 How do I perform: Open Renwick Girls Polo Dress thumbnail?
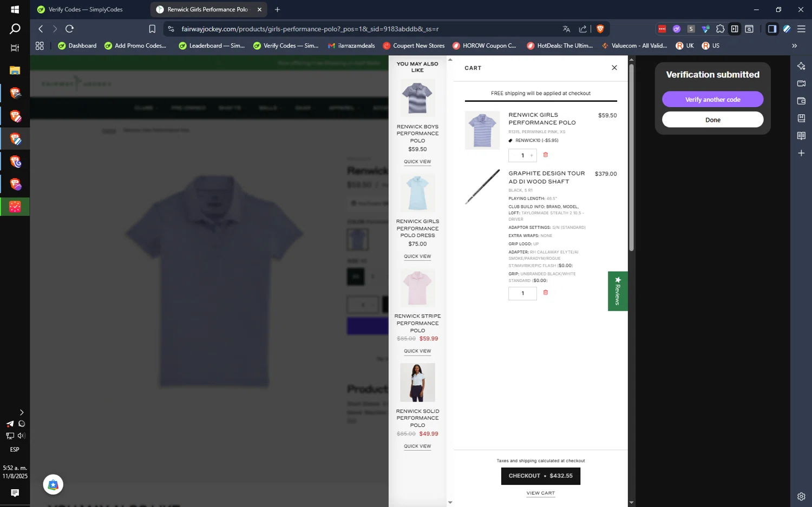(417, 193)
